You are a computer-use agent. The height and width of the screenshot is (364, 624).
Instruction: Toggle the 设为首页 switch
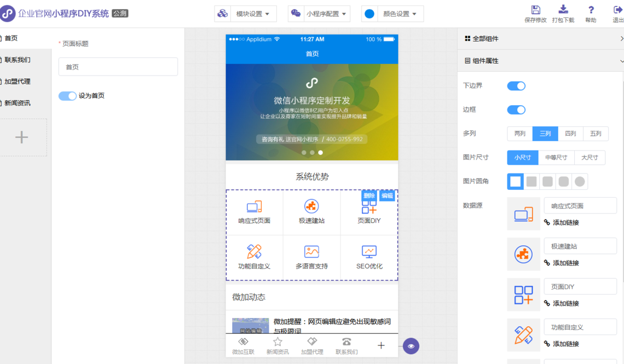[x=68, y=96]
